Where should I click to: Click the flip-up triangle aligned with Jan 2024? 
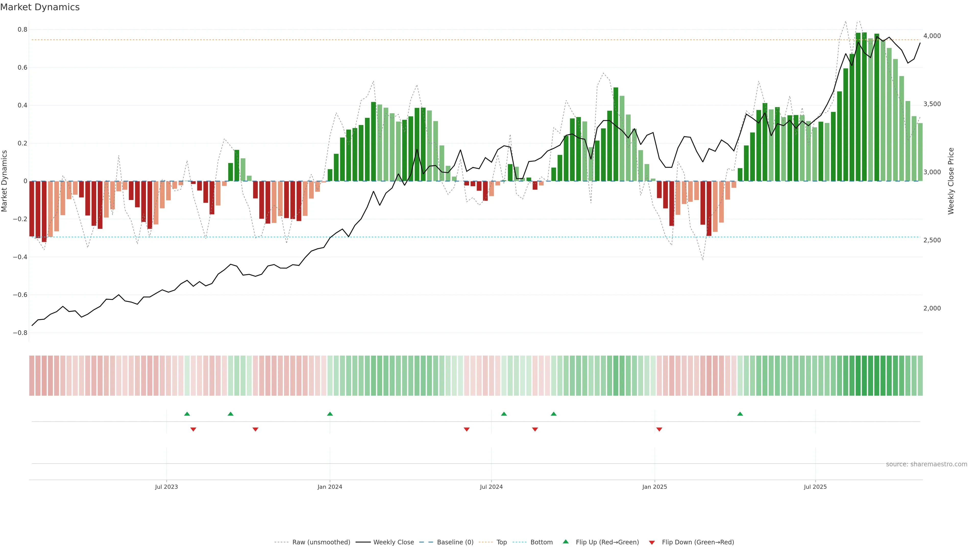click(x=330, y=414)
